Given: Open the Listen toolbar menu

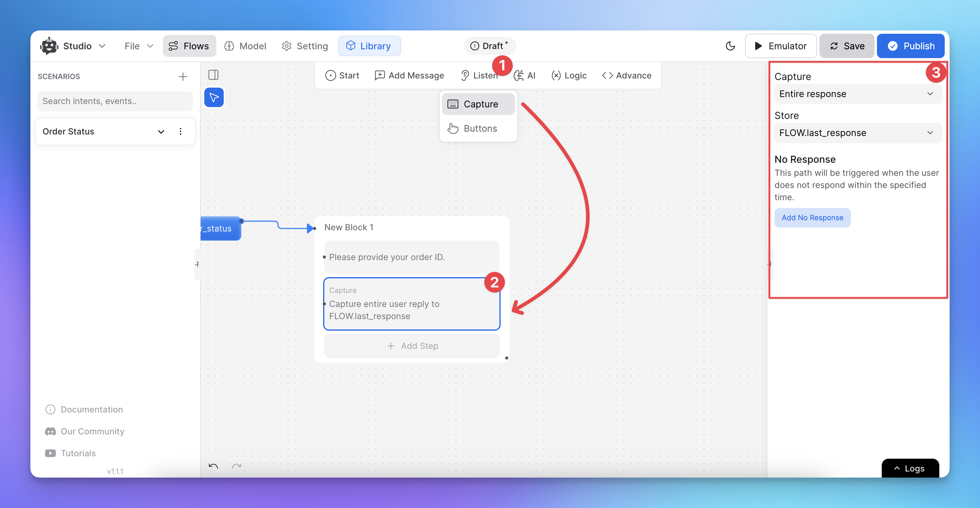Looking at the screenshot, I should click(x=479, y=75).
